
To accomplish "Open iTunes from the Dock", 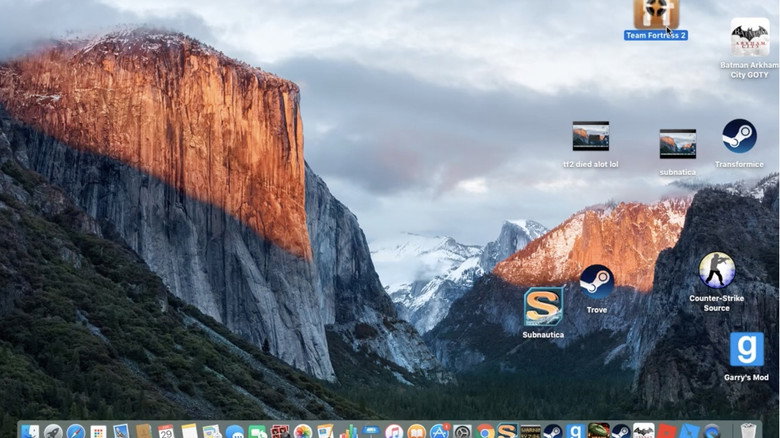I will tap(393, 432).
